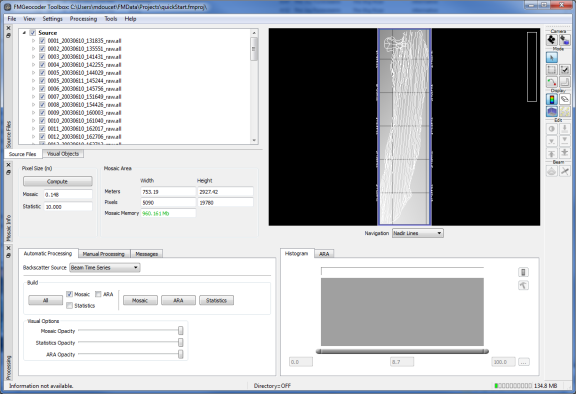Select the pointer mode arrow tool

click(x=552, y=57)
